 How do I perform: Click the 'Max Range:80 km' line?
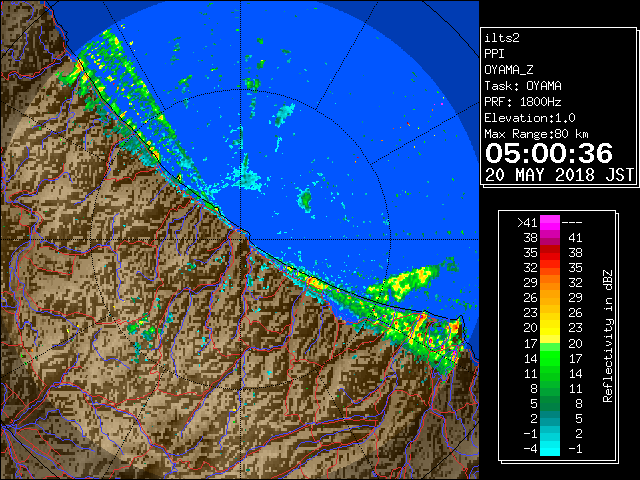pos(536,134)
